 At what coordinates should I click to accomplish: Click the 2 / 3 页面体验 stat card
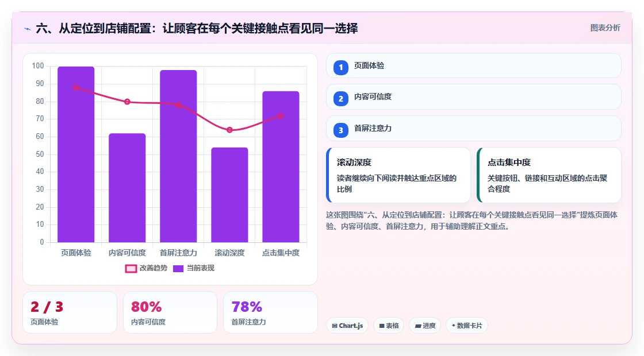[x=70, y=312]
